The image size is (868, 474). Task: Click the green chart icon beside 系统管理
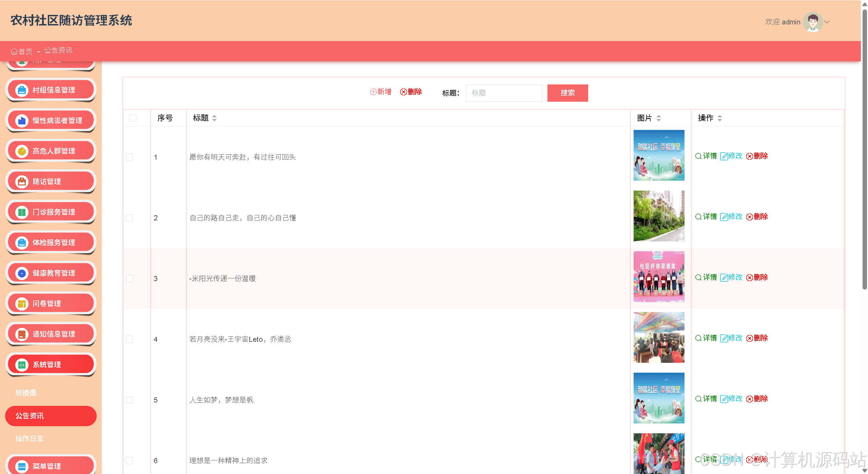point(22,365)
